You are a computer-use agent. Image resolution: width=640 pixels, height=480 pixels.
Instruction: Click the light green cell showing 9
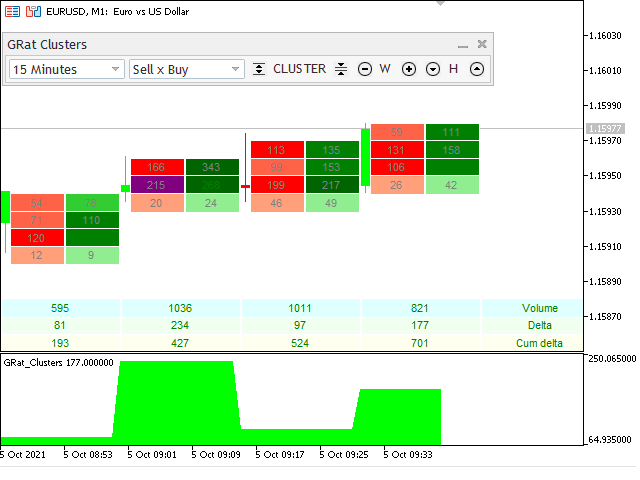click(x=92, y=255)
